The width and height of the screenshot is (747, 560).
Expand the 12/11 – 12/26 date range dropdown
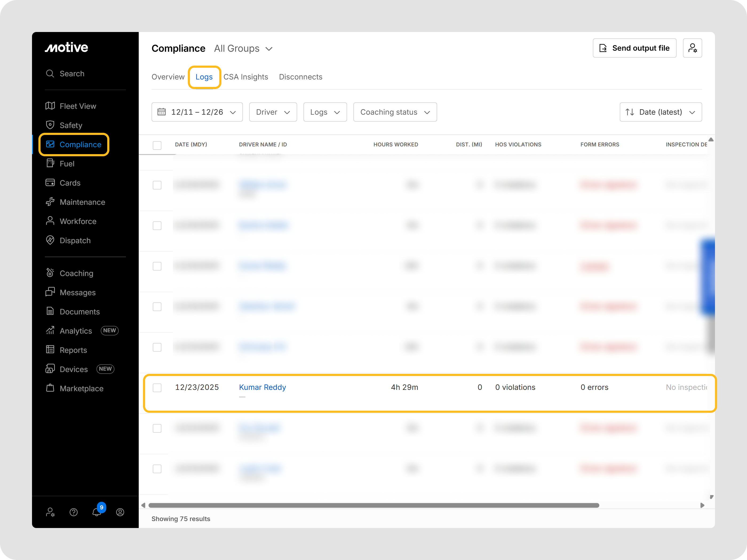pyautogui.click(x=197, y=112)
